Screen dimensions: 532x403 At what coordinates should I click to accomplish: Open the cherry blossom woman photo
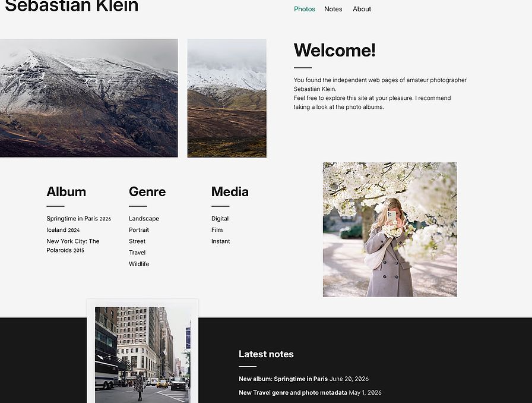390,229
